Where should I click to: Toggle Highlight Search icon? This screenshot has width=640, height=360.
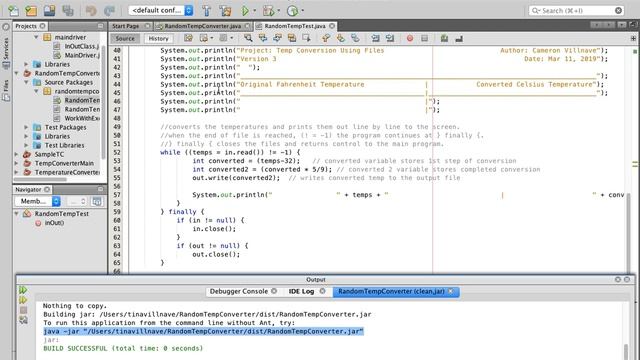tap(292, 38)
